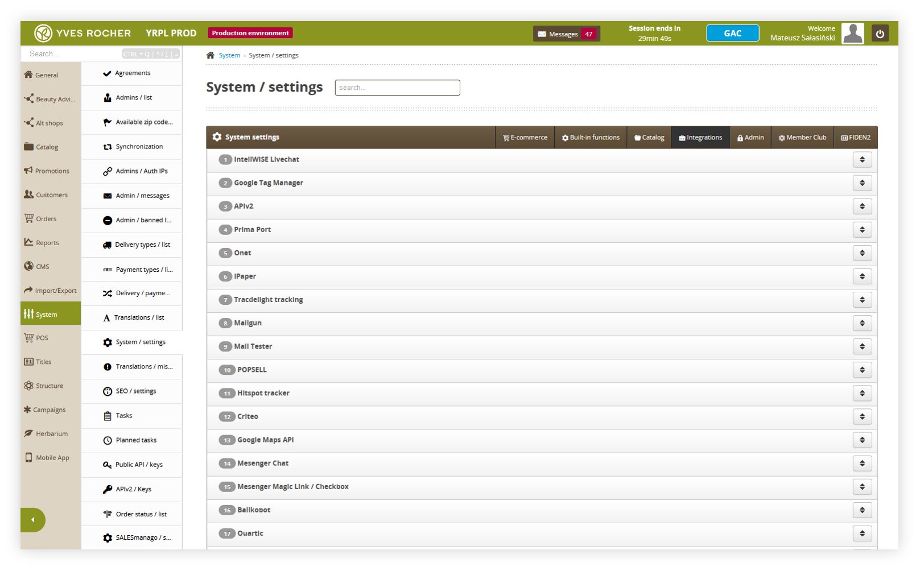
Task: Expand Prima Port row
Action: (862, 230)
